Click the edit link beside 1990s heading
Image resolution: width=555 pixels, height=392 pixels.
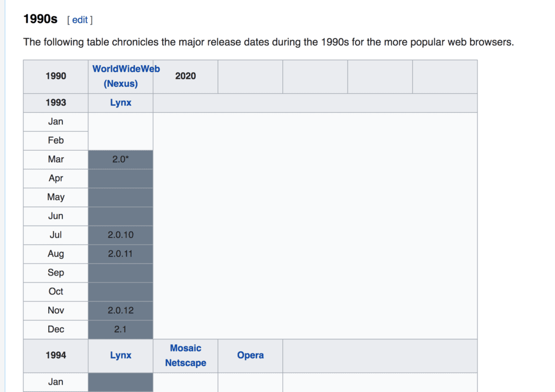click(x=80, y=20)
